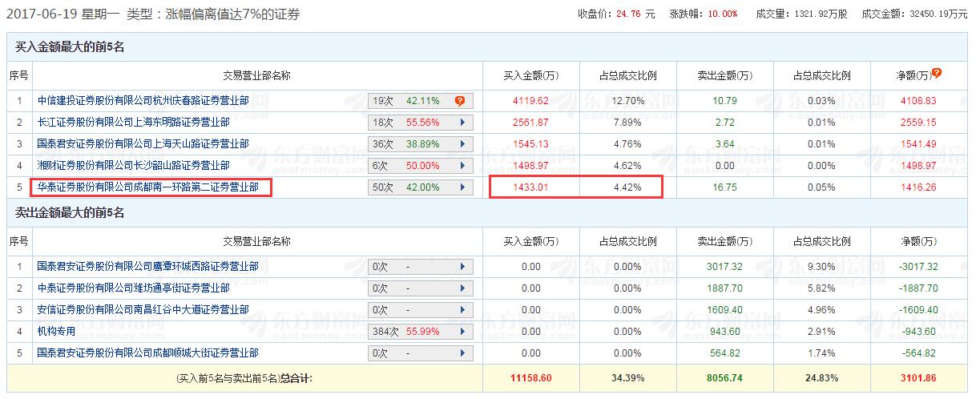Image resolution: width=980 pixels, height=399 pixels.
Task: Click the ratio value 4.76%
Action: point(627,144)
